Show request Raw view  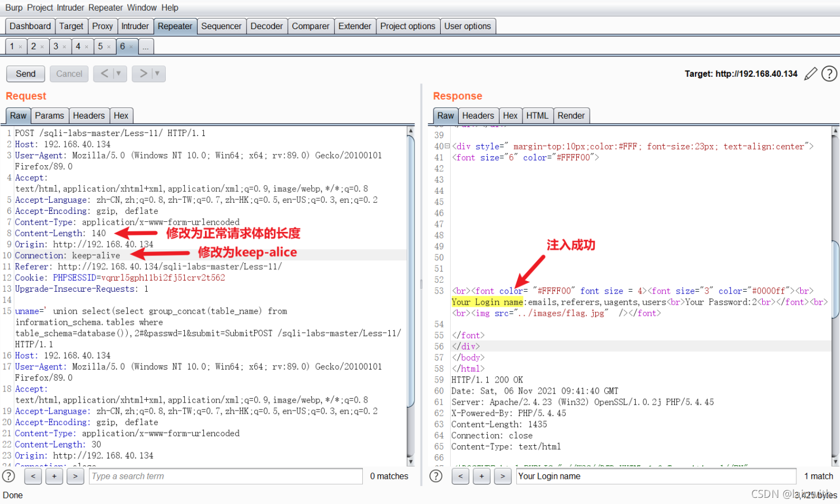coord(18,115)
